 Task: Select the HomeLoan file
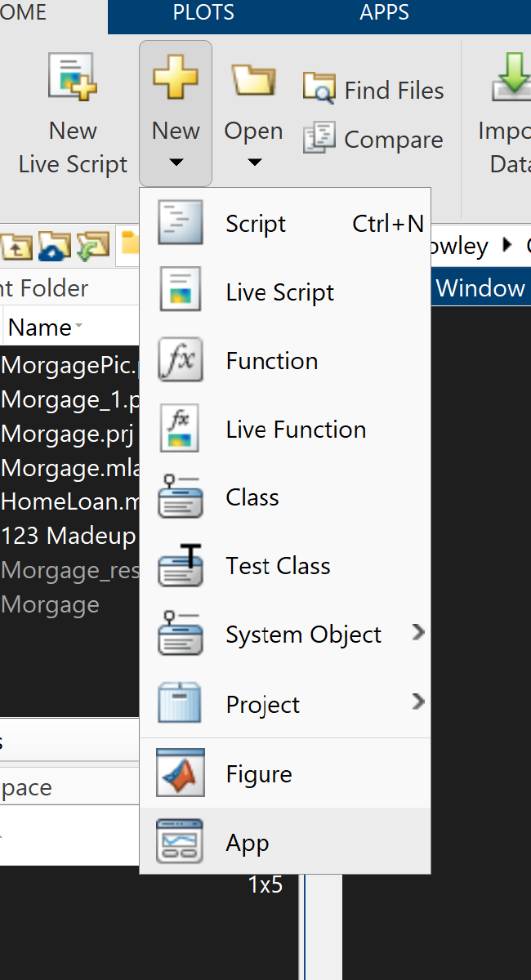coord(69,501)
